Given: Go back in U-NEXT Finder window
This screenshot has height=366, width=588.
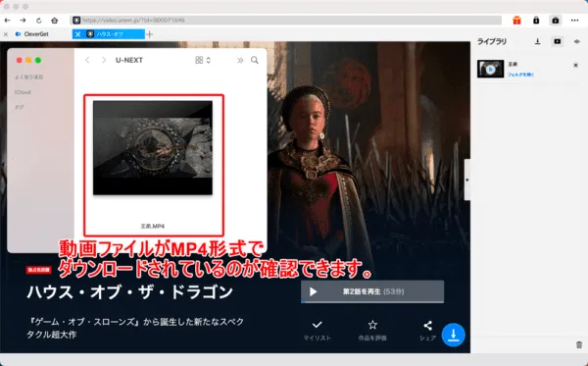Looking at the screenshot, I should click(x=87, y=60).
